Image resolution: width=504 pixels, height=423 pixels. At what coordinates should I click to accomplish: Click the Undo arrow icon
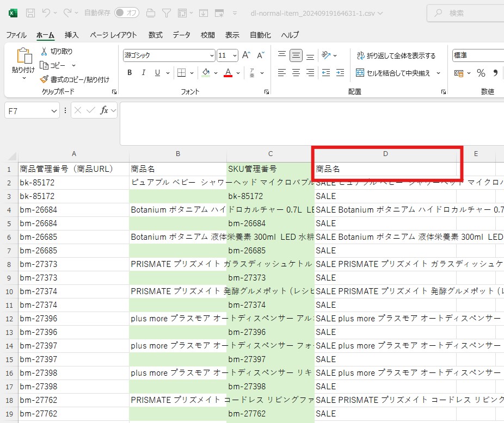coord(46,13)
